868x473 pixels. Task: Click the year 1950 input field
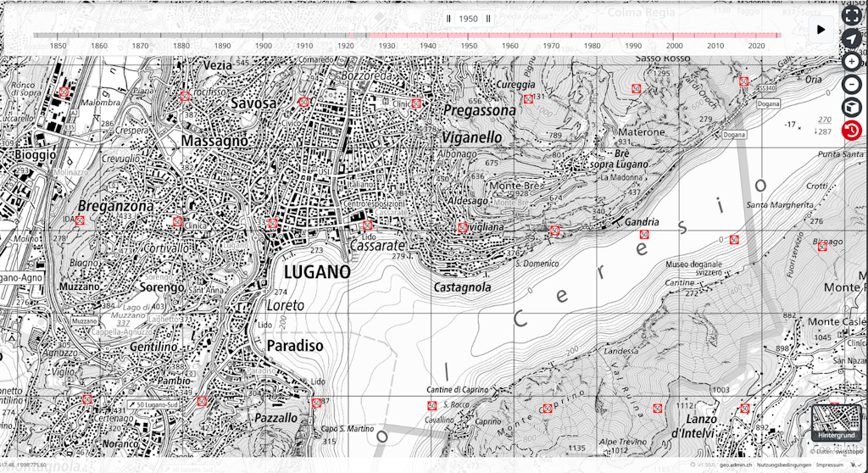pos(468,18)
